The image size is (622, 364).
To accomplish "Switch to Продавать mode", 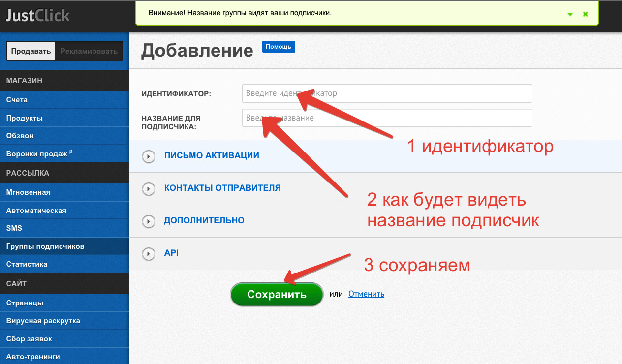I will [x=31, y=51].
